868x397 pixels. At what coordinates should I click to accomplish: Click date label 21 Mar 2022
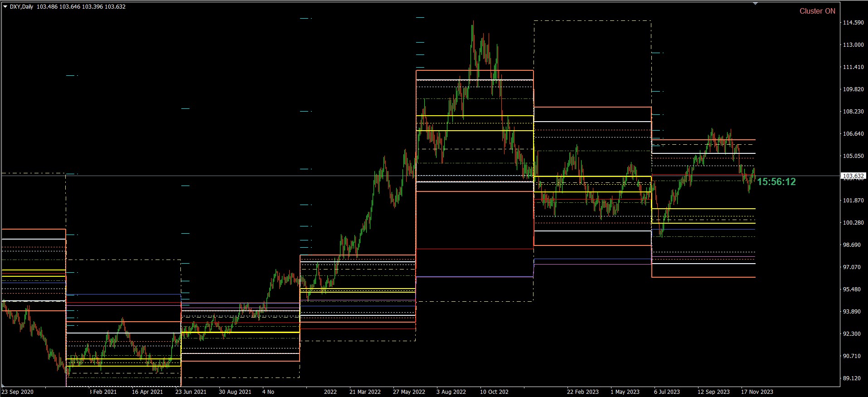pyautogui.click(x=365, y=392)
